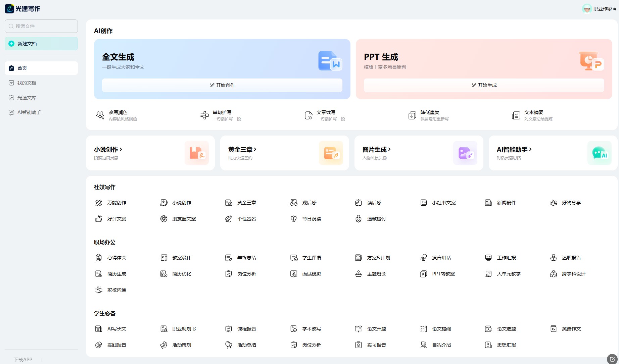Expand the 小说创作 card chevron
Image resolution: width=619 pixels, height=364 pixels.
coord(121,149)
